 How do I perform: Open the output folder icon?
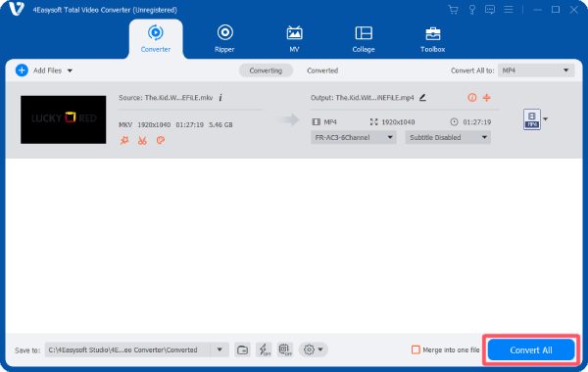point(242,349)
